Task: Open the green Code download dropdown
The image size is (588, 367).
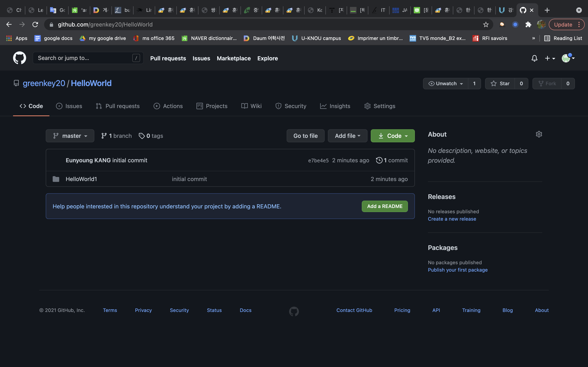Action: point(393,136)
